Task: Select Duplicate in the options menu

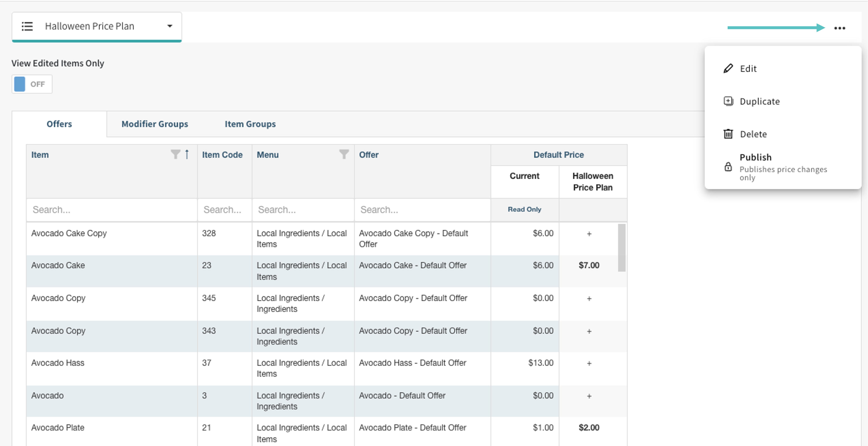Action: (x=760, y=101)
